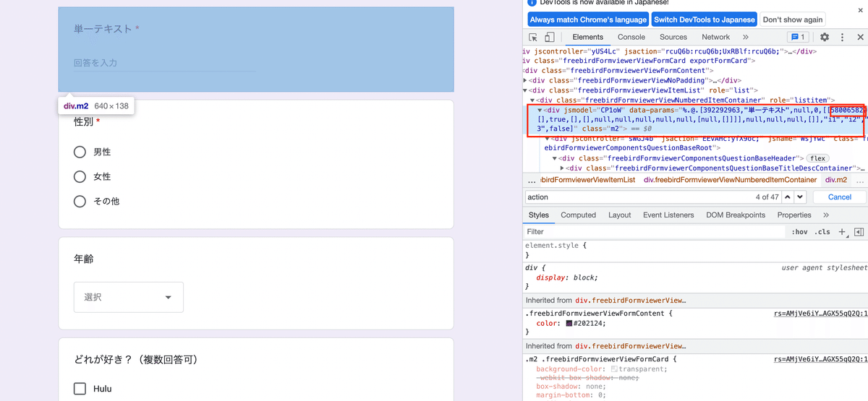The width and height of the screenshot is (868, 401).
Task: Click the Styles Filter input
Action: 655,232
